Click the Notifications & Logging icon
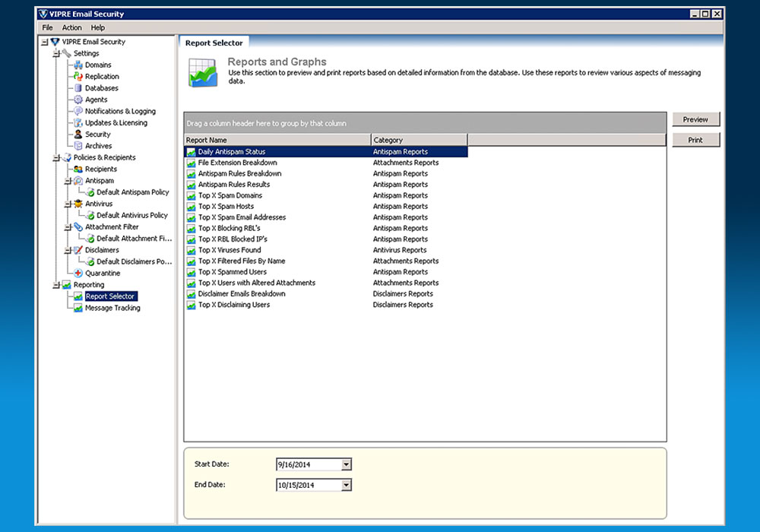This screenshot has height=532, width=760. [x=78, y=111]
